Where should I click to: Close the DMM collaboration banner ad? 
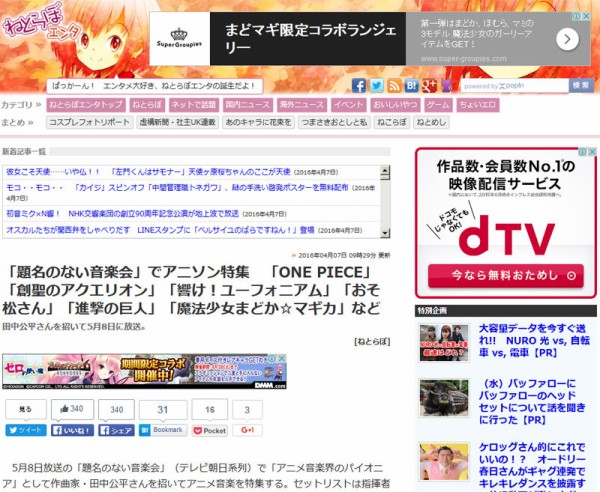pyautogui.click(x=282, y=358)
